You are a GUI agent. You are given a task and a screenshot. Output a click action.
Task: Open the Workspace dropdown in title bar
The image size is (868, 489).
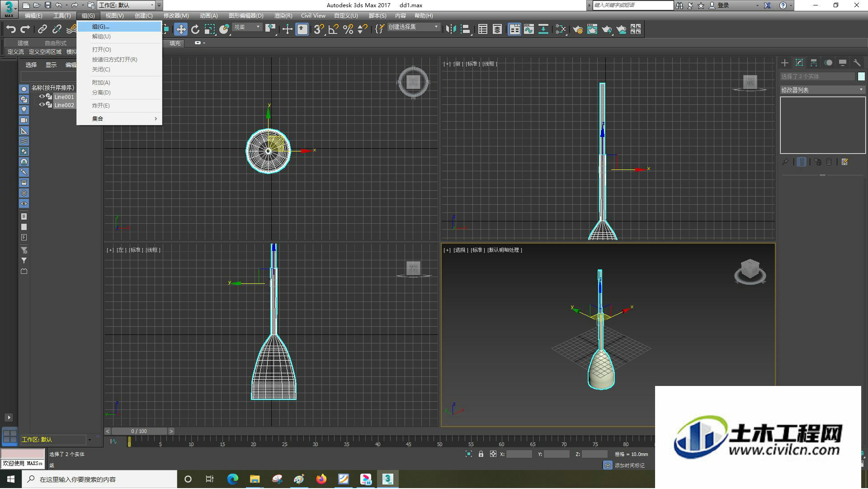(126, 5)
